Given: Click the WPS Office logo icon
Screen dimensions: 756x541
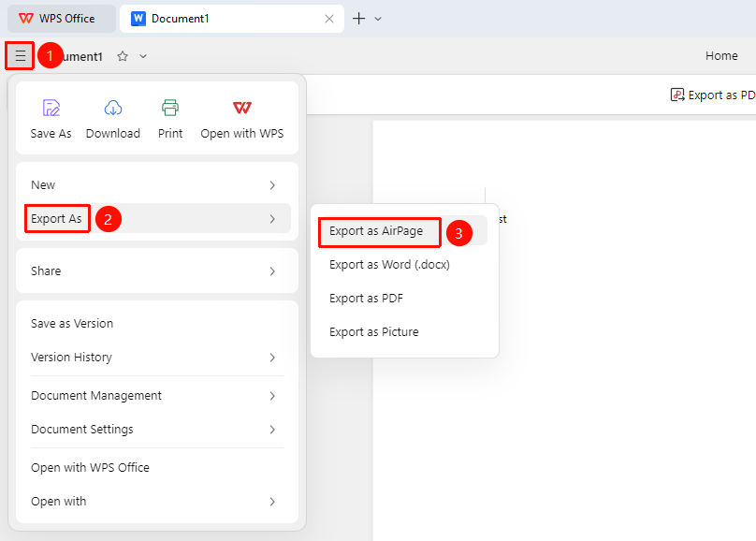Looking at the screenshot, I should pos(25,19).
